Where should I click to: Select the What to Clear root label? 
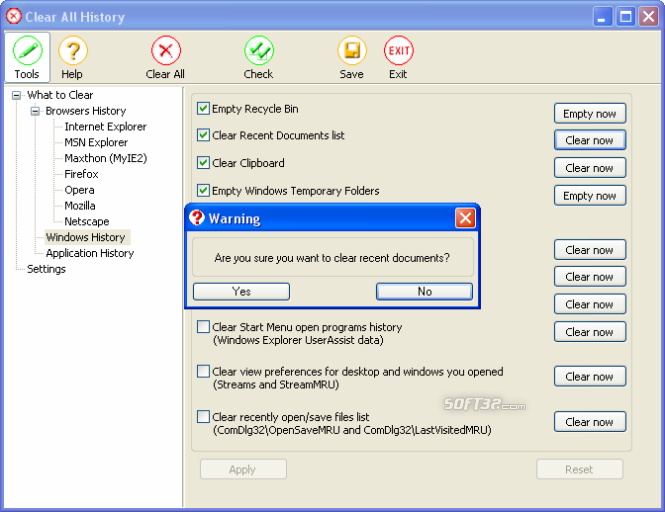click(60, 95)
